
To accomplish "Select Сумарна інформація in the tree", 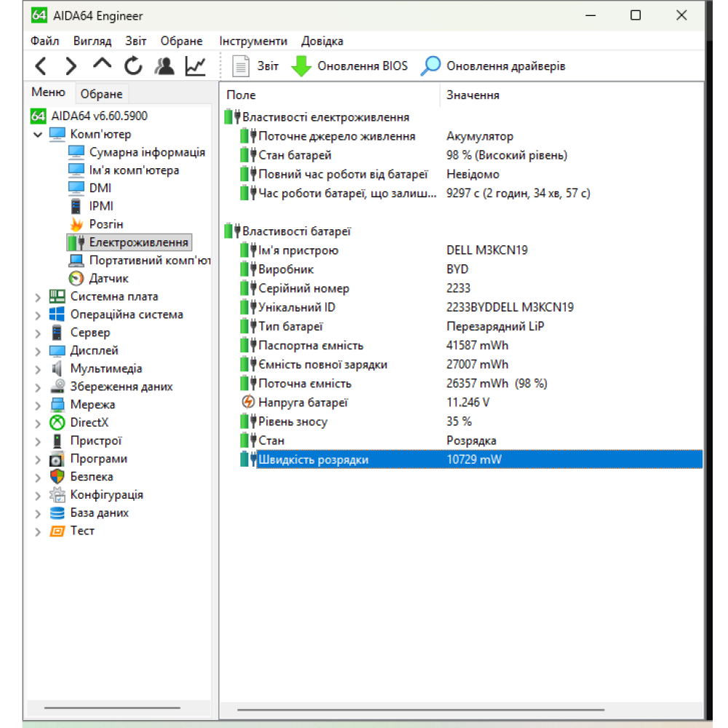I will [147, 152].
